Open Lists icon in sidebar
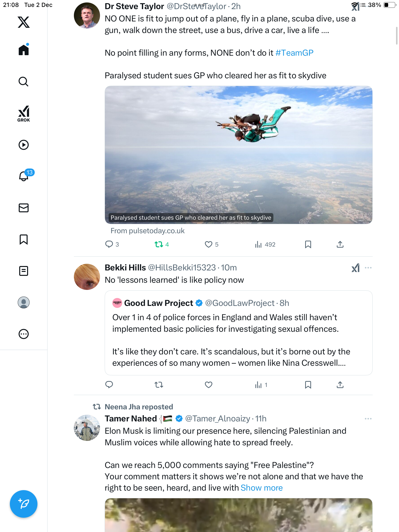Viewport: 399px width, 532px height. click(24, 271)
